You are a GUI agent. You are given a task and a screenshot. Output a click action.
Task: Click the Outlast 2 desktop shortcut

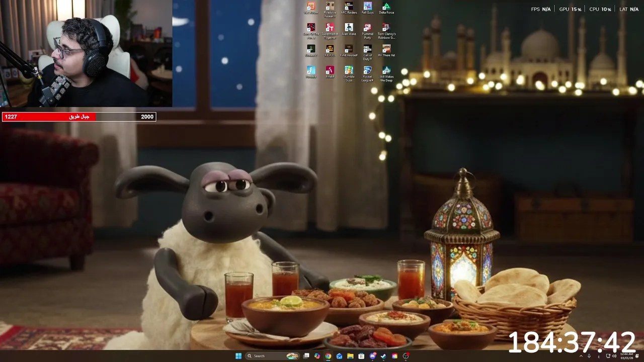311,51
